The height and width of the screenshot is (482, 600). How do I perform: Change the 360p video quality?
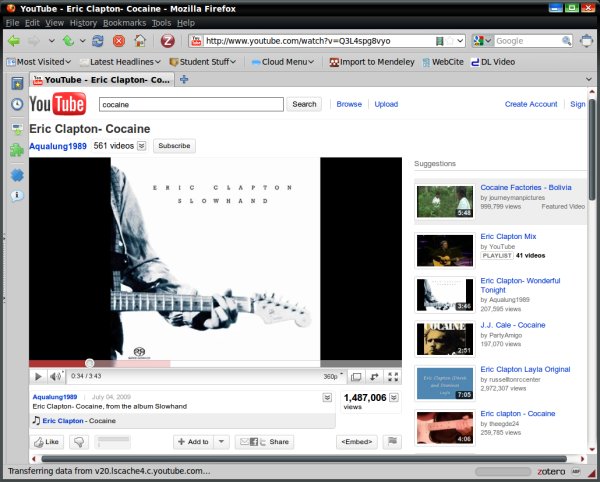click(x=333, y=376)
